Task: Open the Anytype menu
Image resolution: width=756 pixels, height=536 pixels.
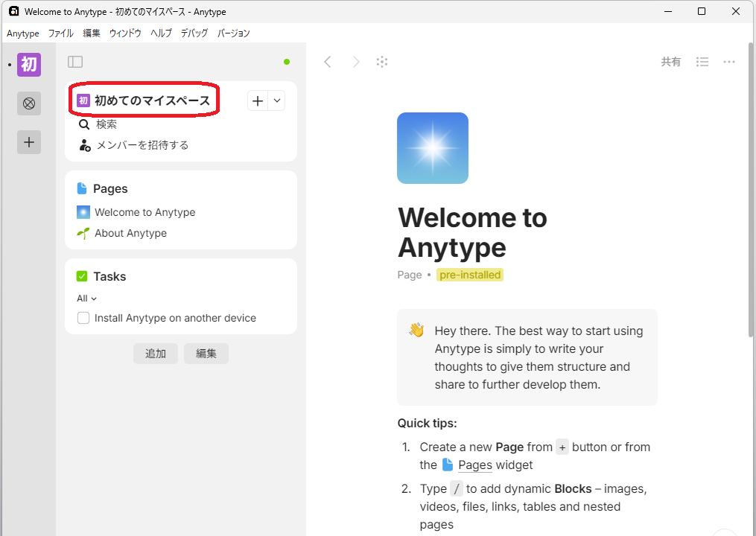Action: click(x=22, y=33)
